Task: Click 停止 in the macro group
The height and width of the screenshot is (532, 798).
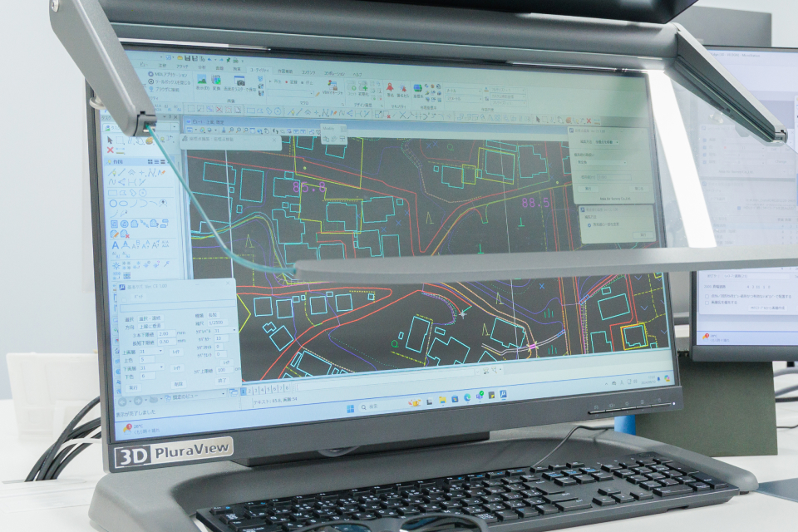Action: [x=308, y=82]
